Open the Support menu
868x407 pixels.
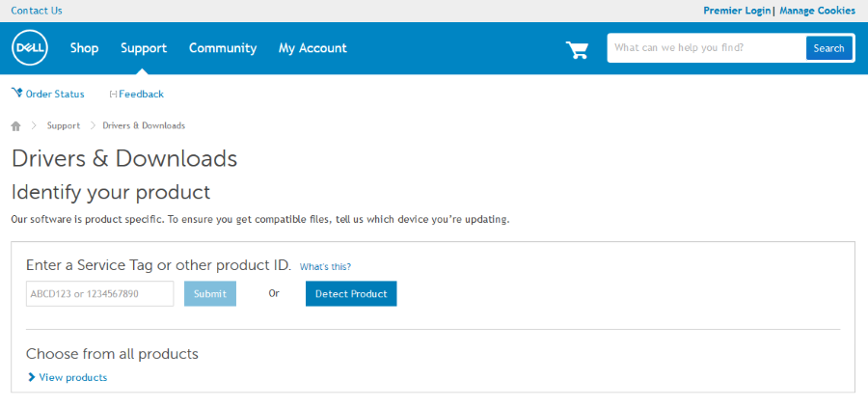tap(144, 48)
